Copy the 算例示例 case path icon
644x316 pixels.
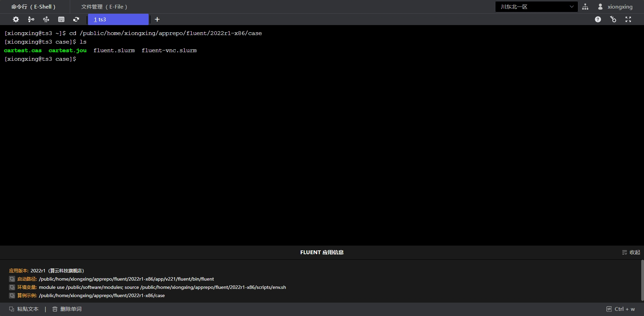[12, 296]
